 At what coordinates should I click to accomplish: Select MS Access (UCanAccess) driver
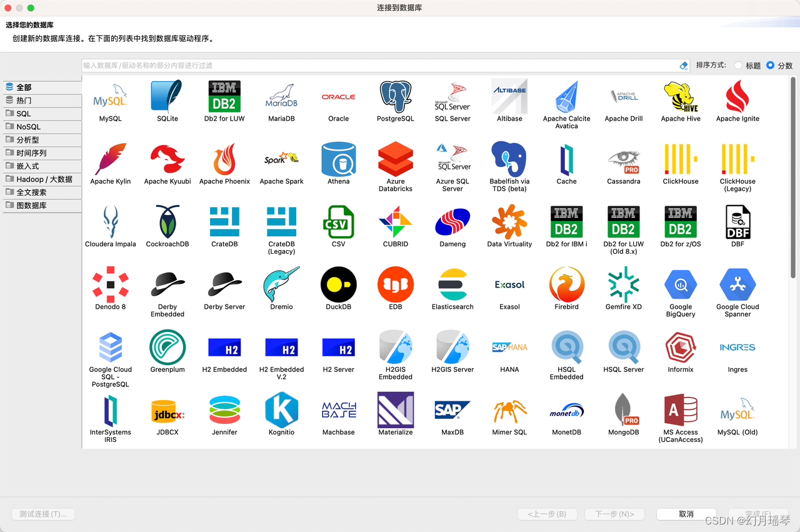(x=681, y=418)
